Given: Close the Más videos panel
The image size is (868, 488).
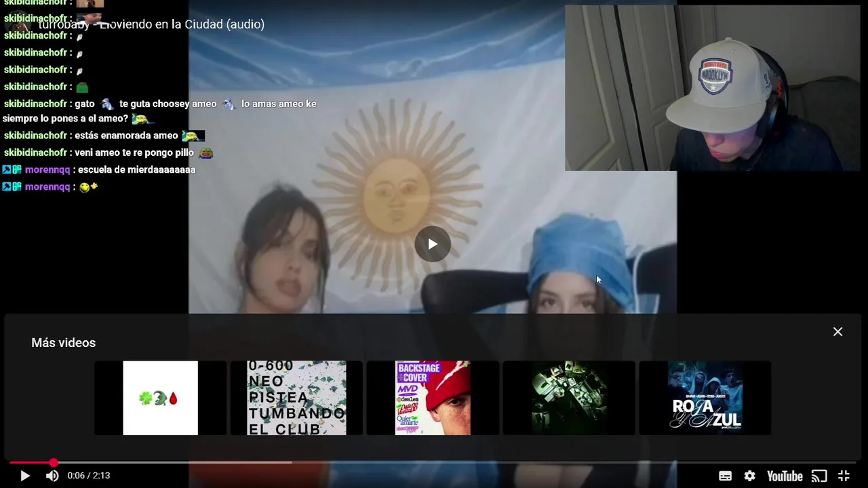Looking at the screenshot, I should (x=837, y=331).
